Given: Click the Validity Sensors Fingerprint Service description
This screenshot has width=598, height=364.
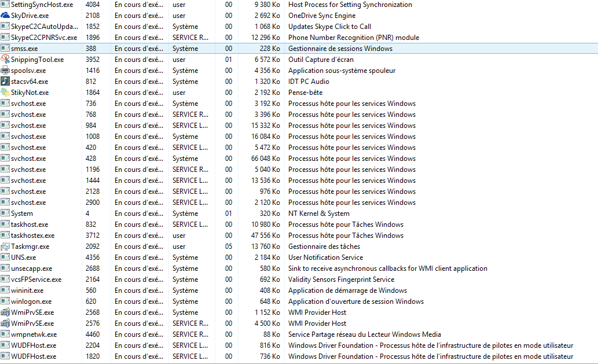Looking at the screenshot, I should 342,280.
